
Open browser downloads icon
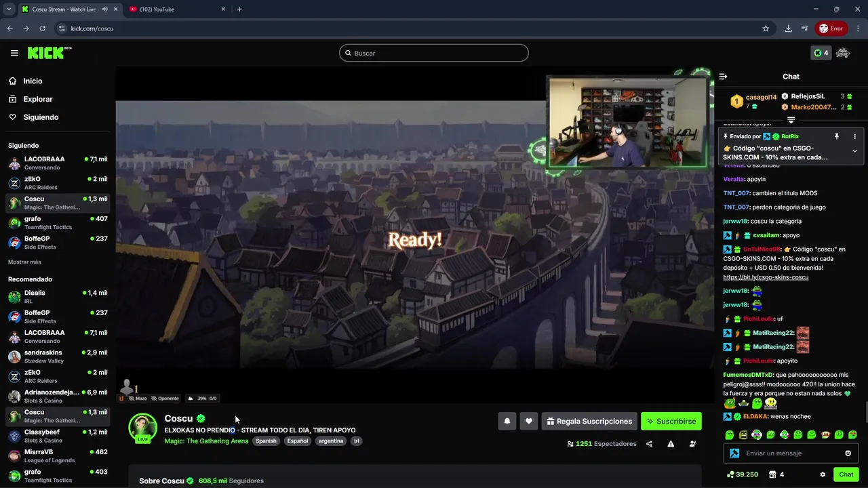click(788, 28)
